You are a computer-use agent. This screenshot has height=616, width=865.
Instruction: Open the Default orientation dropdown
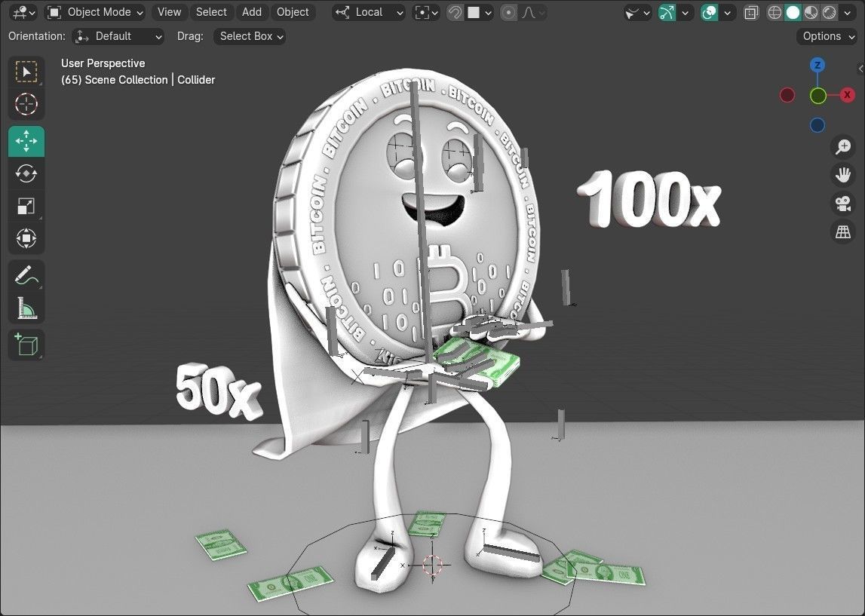coord(118,36)
